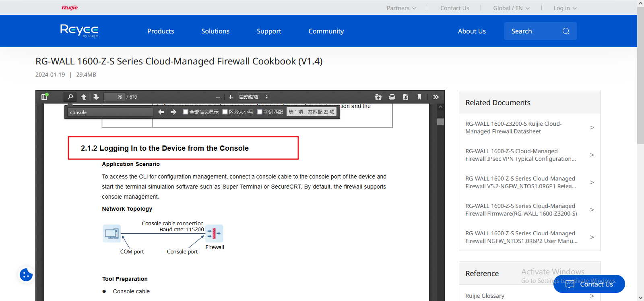Click the bookmark current view icon
The height and width of the screenshot is (301, 644).
click(419, 97)
